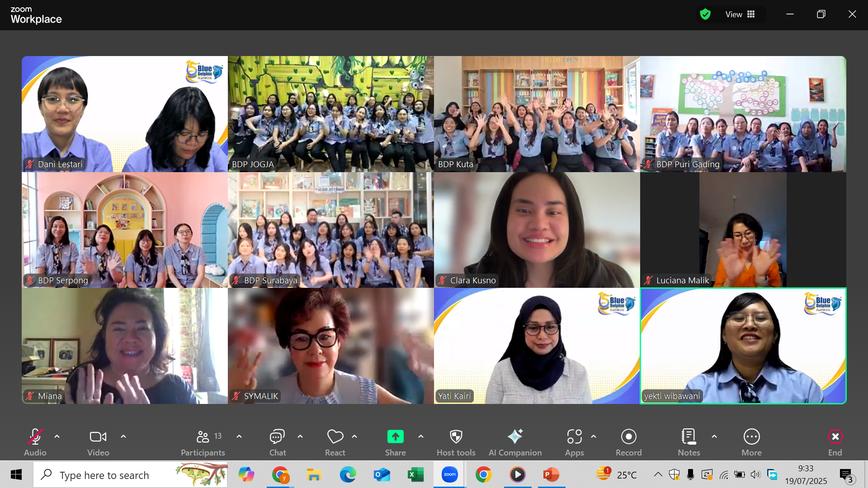The image size is (868, 488).
Task: Open the Chat panel
Action: [x=277, y=437]
